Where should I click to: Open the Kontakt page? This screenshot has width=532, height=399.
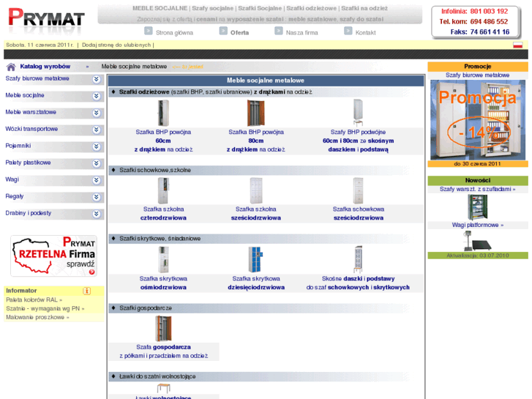pos(365,33)
